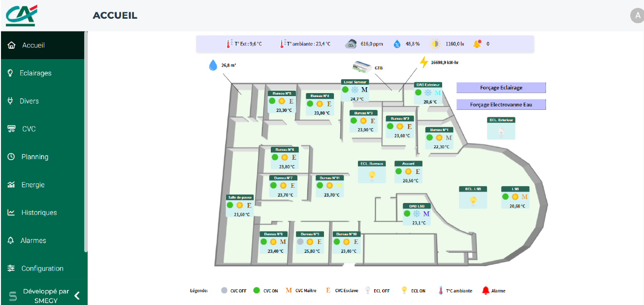The width and height of the screenshot is (644, 305).
Task: Click the user avatar in top right
Action: coord(636,15)
